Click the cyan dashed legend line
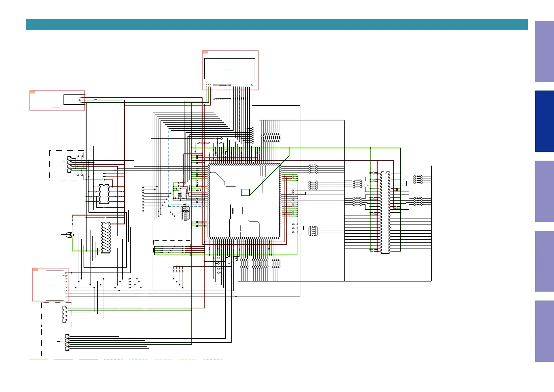554x392 pixels. point(138,359)
